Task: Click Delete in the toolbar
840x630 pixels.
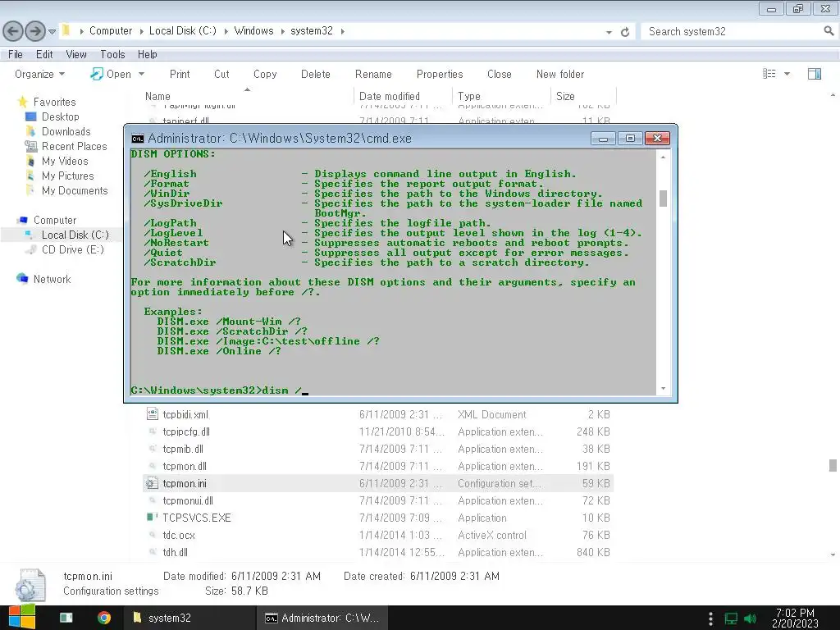Action: tap(316, 74)
